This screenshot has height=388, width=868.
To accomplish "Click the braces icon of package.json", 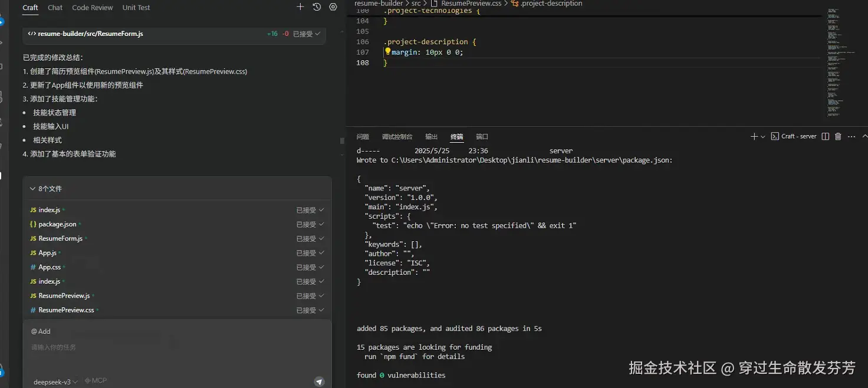I will [33, 224].
